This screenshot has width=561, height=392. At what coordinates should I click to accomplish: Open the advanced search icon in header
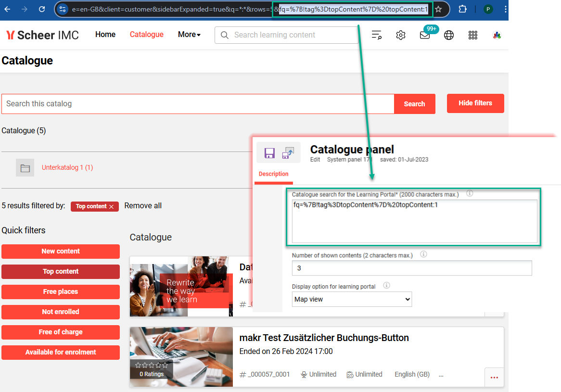click(x=377, y=35)
